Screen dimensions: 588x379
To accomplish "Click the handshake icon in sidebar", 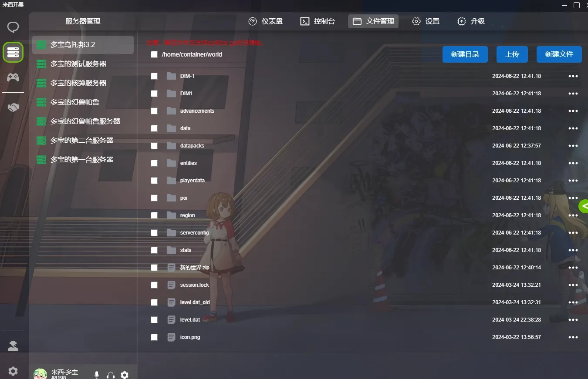I will pos(13,107).
